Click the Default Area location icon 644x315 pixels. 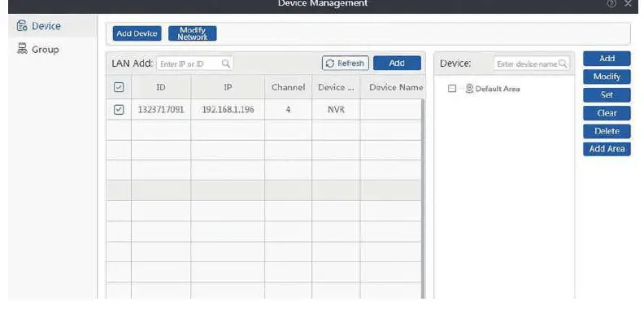(469, 89)
